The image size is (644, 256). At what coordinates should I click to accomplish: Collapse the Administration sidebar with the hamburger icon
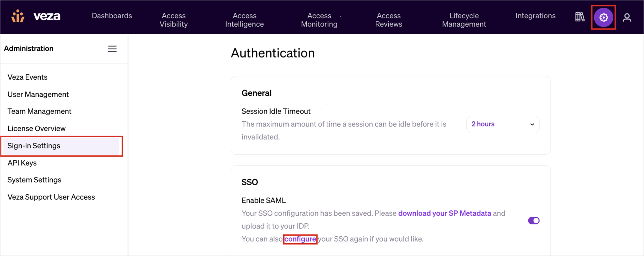pos(112,48)
